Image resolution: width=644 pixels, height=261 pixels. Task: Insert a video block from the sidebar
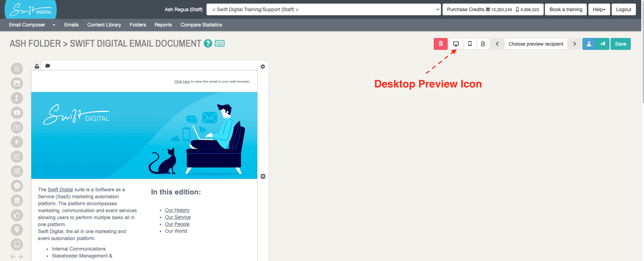click(x=17, y=113)
